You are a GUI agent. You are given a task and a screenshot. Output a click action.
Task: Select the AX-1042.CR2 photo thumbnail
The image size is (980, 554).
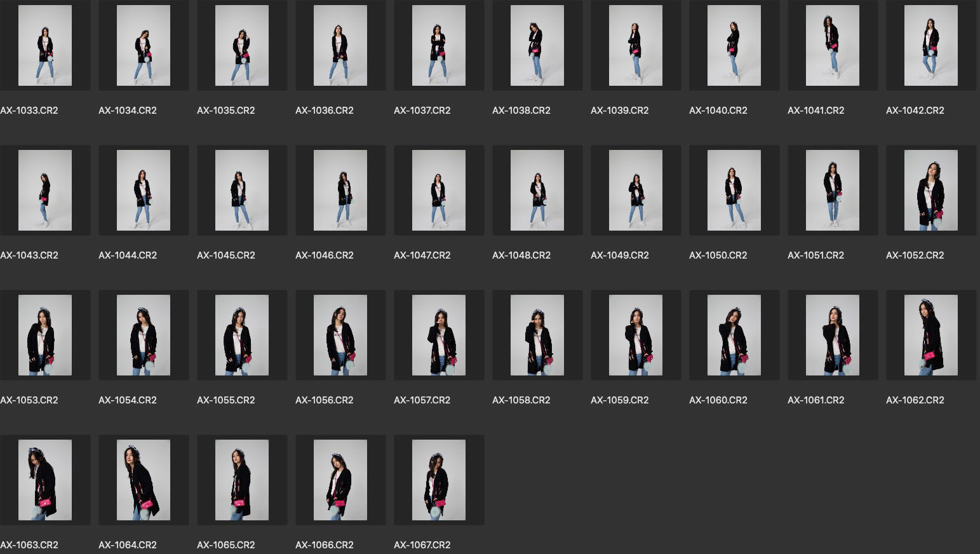click(x=931, y=46)
